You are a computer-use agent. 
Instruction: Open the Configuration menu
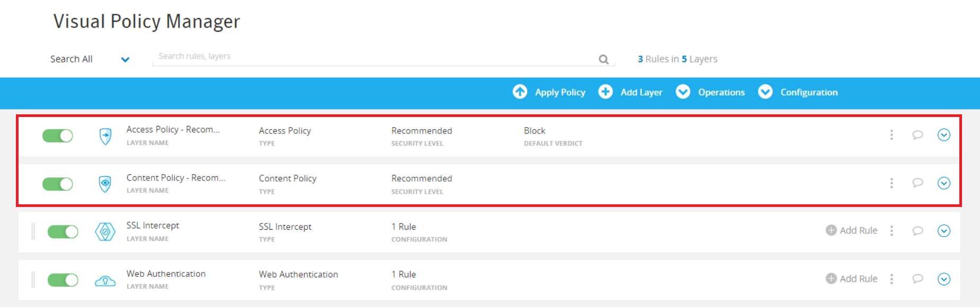[x=798, y=92]
